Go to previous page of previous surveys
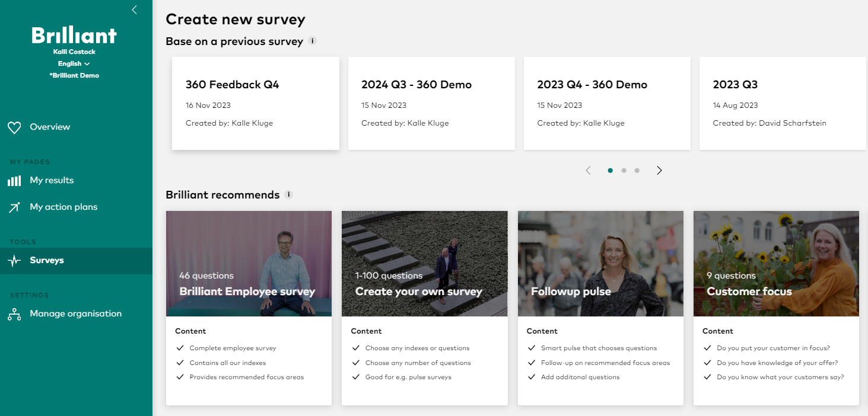This screenshot has width=868, height=416. (x=588, y=170)
